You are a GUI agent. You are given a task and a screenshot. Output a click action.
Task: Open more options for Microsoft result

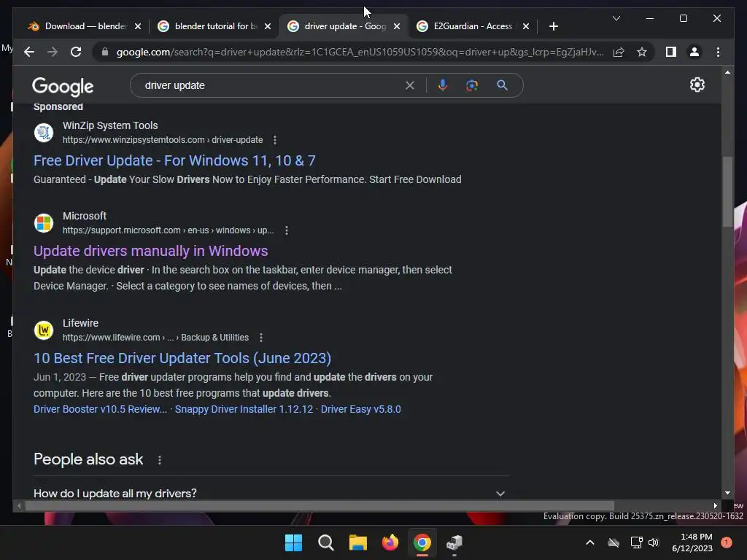[x=286, y=230]
